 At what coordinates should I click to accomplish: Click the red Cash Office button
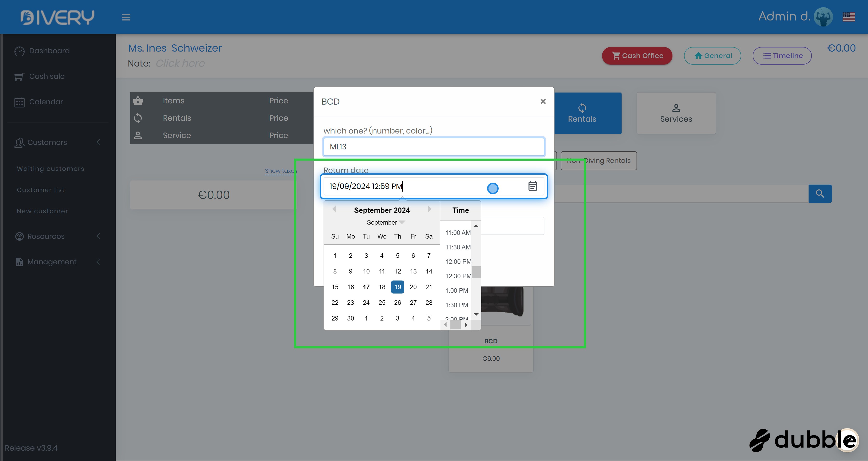click(x=637, y=56)
